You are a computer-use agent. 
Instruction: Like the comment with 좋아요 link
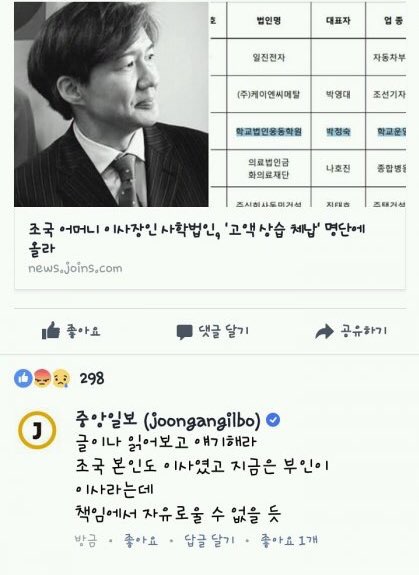click(141, 541)
